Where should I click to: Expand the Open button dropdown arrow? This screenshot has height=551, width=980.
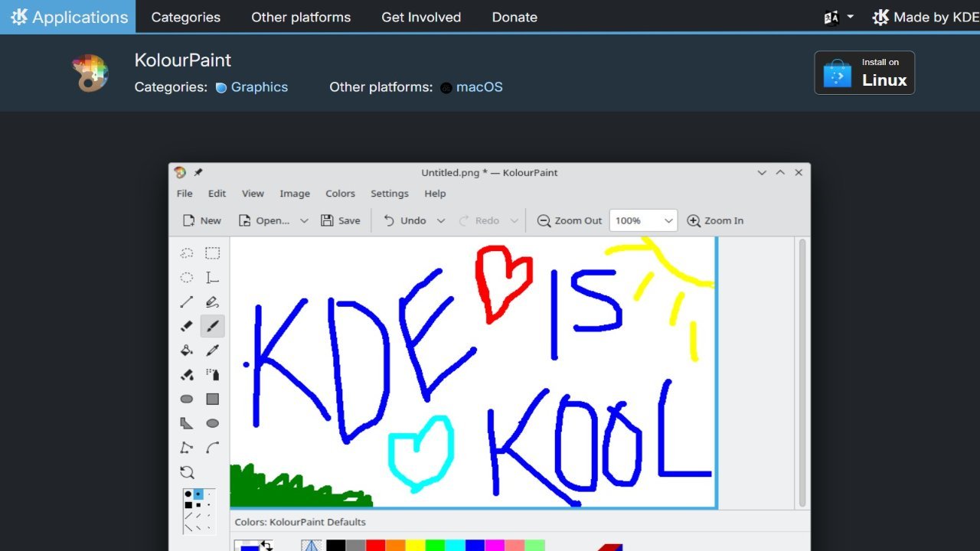click(304, 221)
